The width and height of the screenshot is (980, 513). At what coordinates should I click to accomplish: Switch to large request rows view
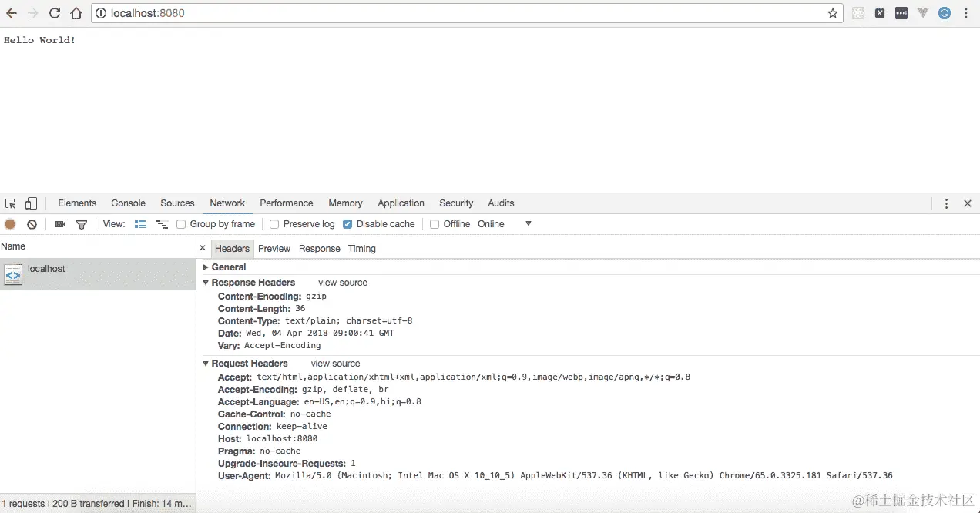click(140, 224)
